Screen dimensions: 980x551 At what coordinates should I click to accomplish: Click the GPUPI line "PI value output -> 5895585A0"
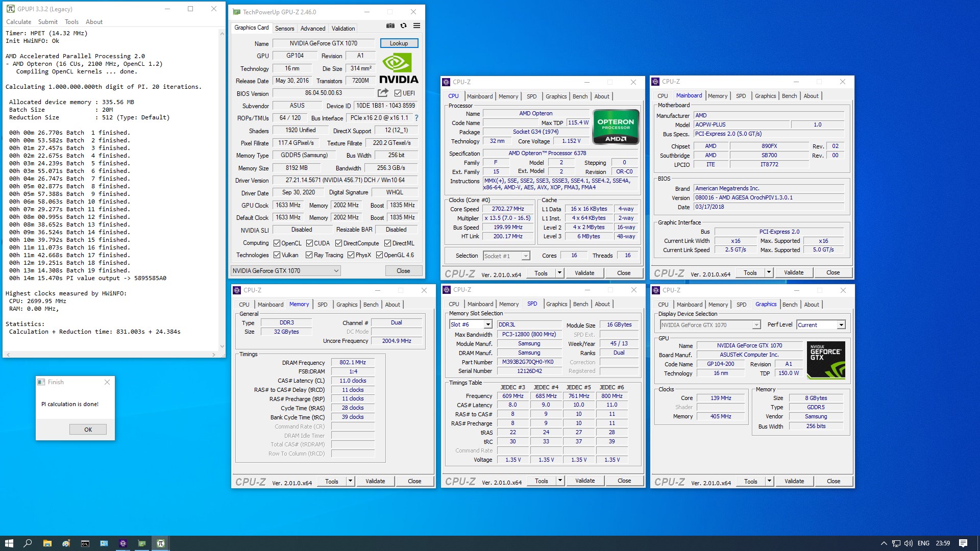click(x=116, y=278)
